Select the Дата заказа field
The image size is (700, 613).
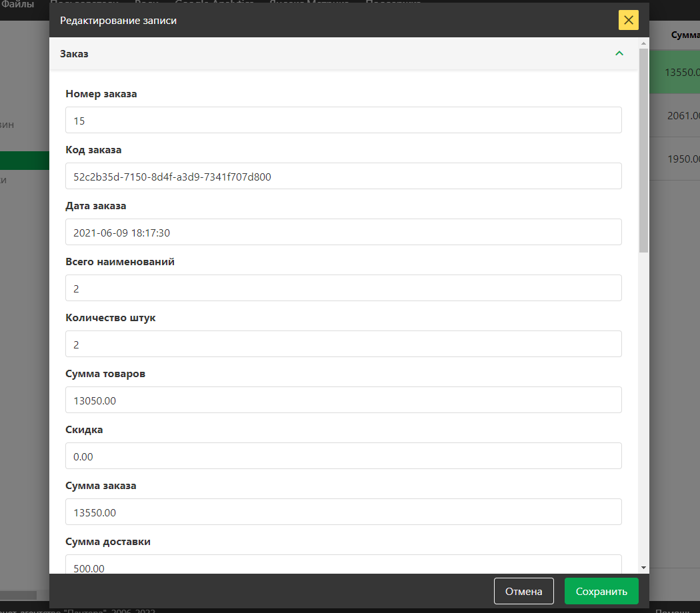pos(343,233)
